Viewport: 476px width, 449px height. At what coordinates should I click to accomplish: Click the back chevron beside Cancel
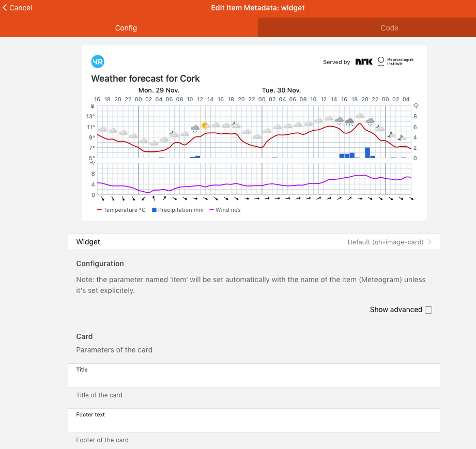coord(5,8)
